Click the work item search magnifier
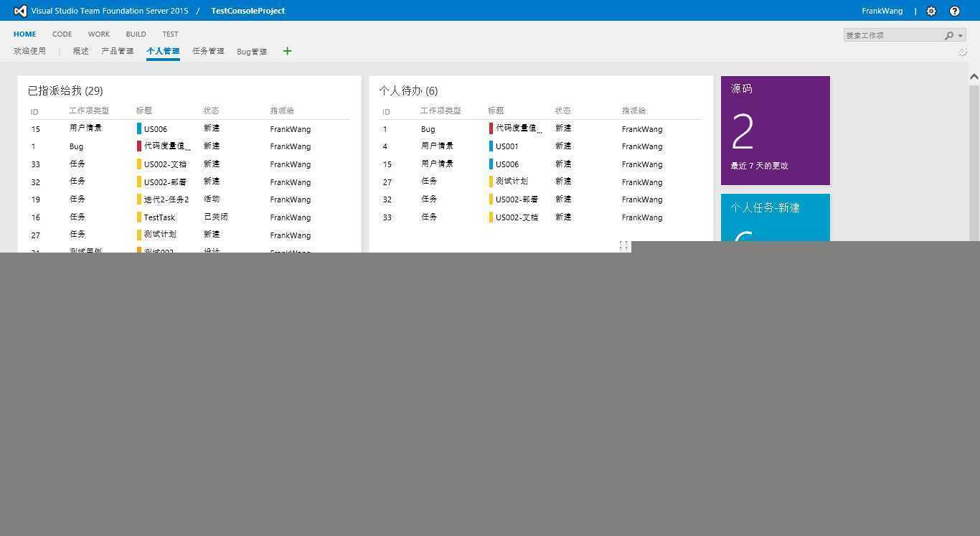Screen dimensions: 980x536 949,35
